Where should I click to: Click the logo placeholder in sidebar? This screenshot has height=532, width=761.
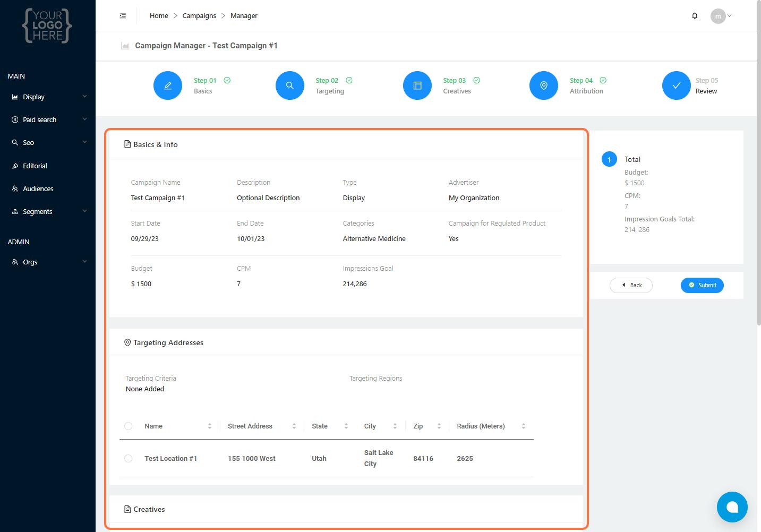tap(47, 25)
